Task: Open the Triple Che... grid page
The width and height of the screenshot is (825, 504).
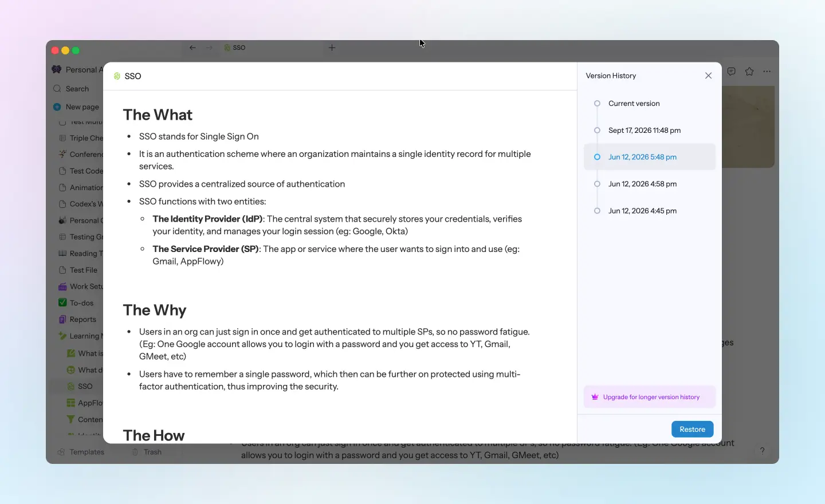Action: point(81,138)
